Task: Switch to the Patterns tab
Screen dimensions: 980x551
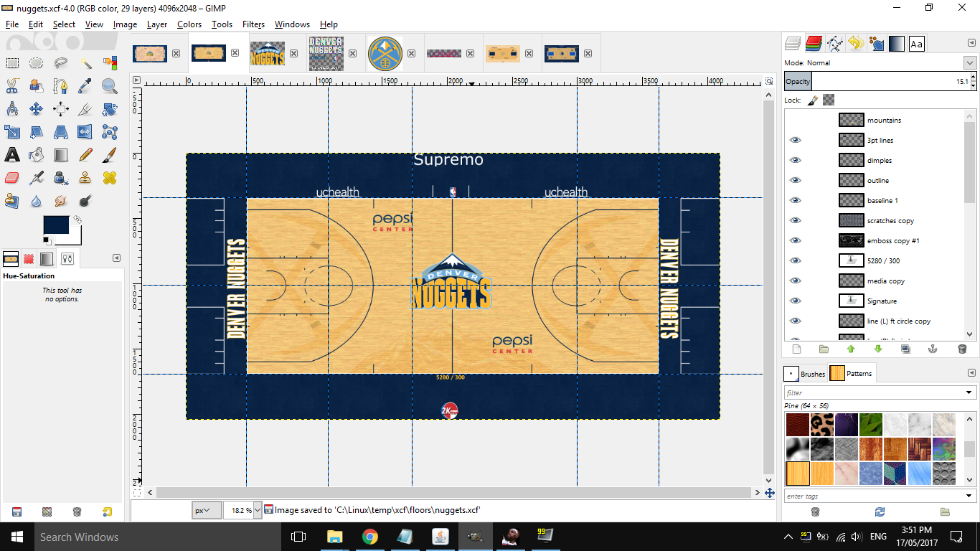Action: tap(852, 373)
